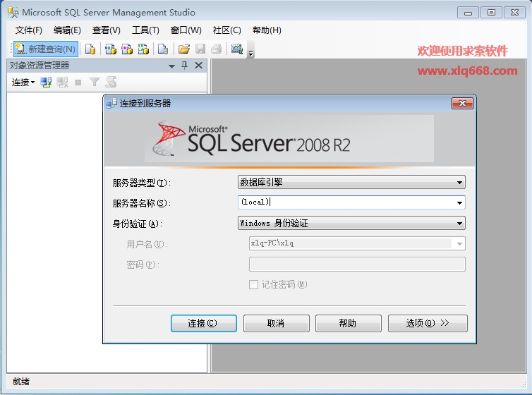The height and width of the screenshot is (395, 532).
Task: Click the 取消 button
Action: point(276,323)
